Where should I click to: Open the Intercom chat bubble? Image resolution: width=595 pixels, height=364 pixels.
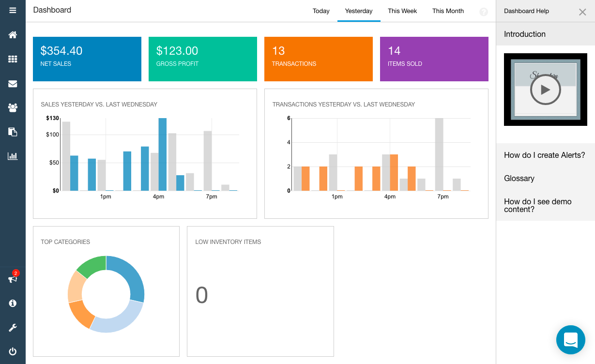pyautogui.click(x=571, y=340)
